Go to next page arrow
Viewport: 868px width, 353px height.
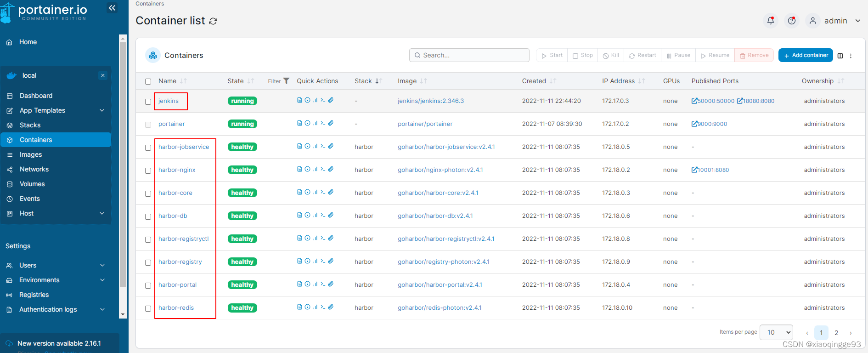tap(851, 332)
